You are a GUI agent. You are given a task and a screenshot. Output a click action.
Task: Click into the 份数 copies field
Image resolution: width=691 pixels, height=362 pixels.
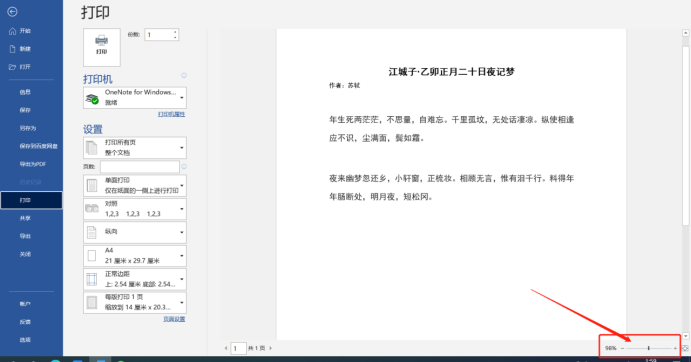coord(159,35)
